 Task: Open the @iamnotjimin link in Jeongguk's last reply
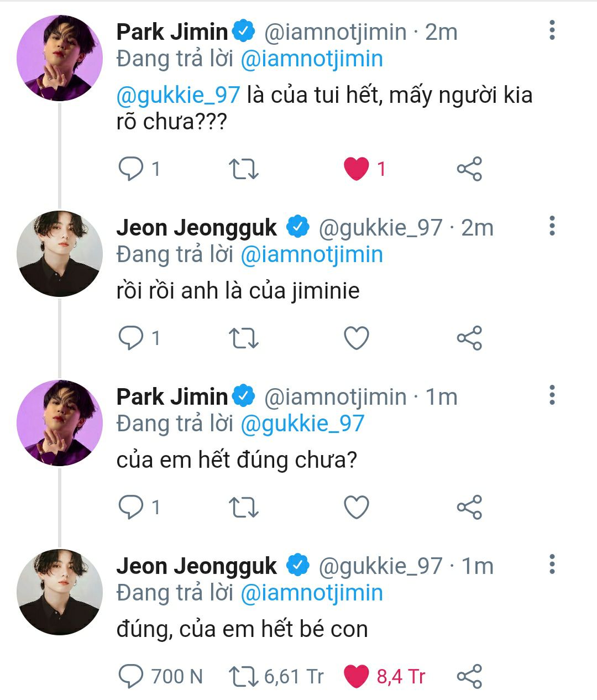coord(312,593)
